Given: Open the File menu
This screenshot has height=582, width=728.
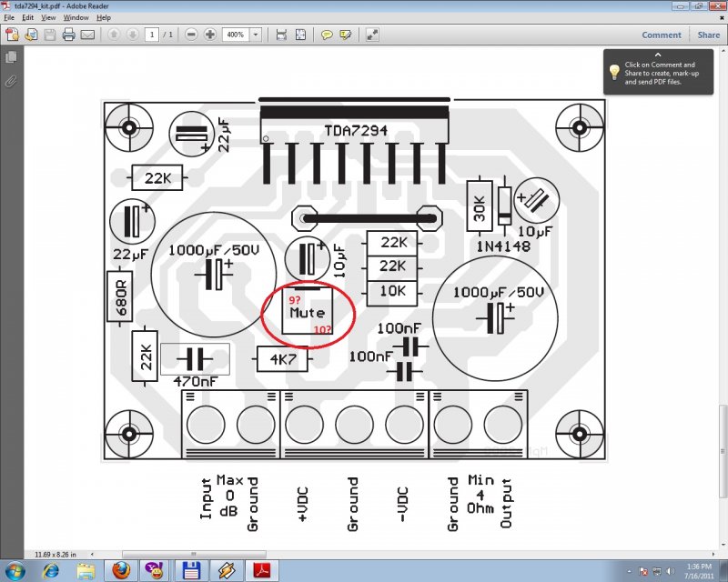Looking at the screenshot, I should pos(9,17).
